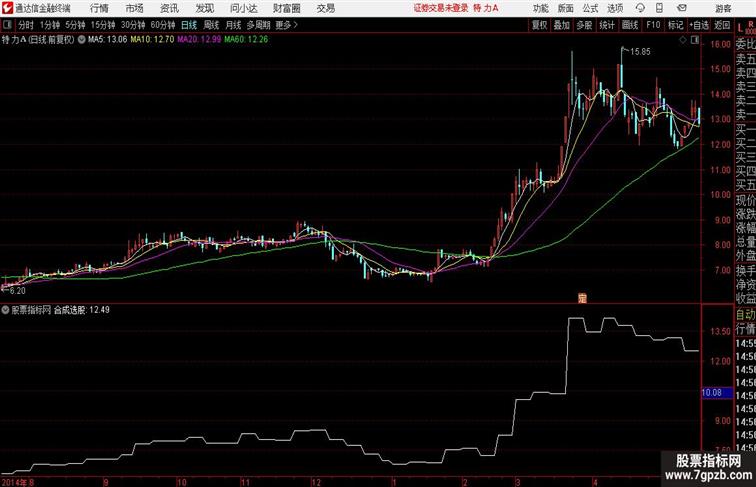
Task: Open the mobile phone icon
Action: (659, 8)
